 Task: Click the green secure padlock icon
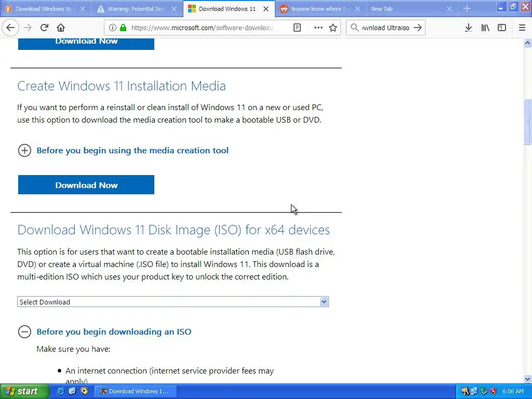123,28
